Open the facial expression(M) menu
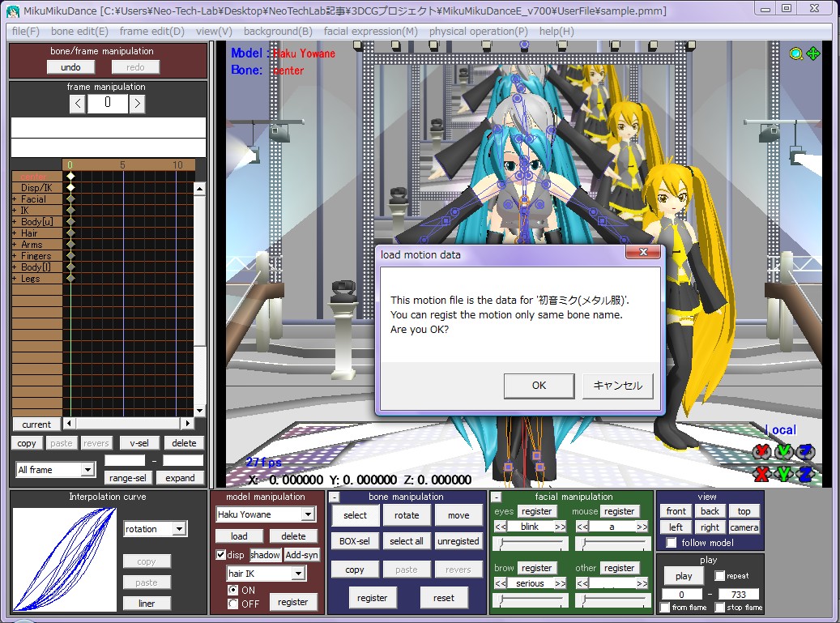 click(x=371, y=31)
